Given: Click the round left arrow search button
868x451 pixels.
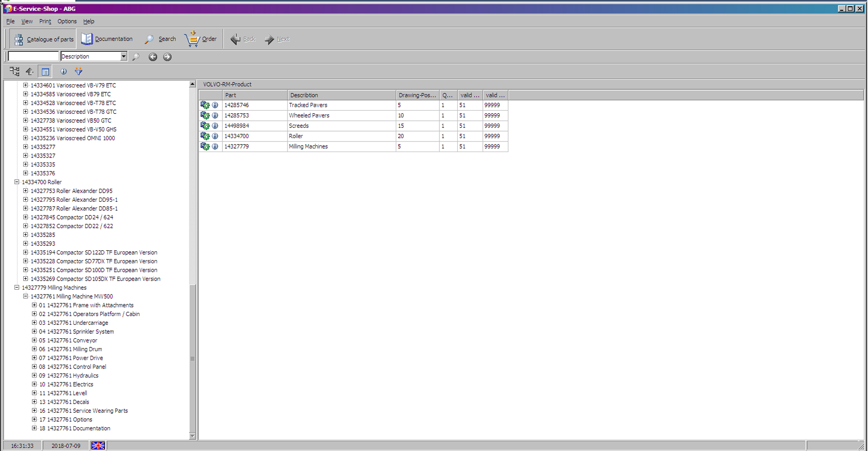Looking at the screenshot, I should click(153, 57).
